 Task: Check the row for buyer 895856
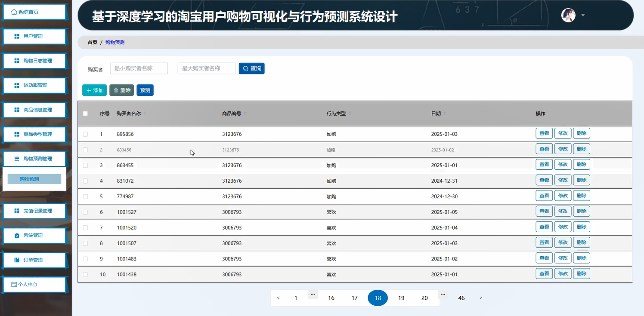(x=85, y=134)
